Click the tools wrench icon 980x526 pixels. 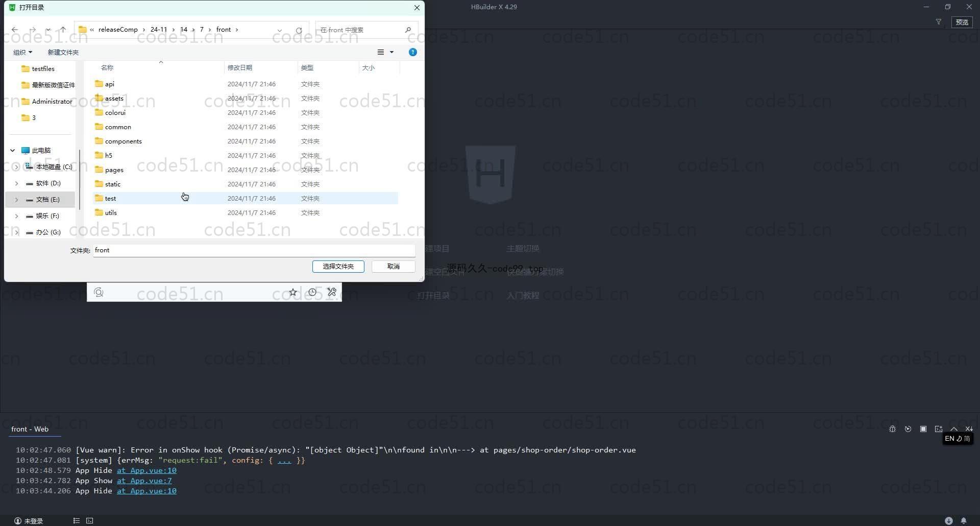click(332, 292)
